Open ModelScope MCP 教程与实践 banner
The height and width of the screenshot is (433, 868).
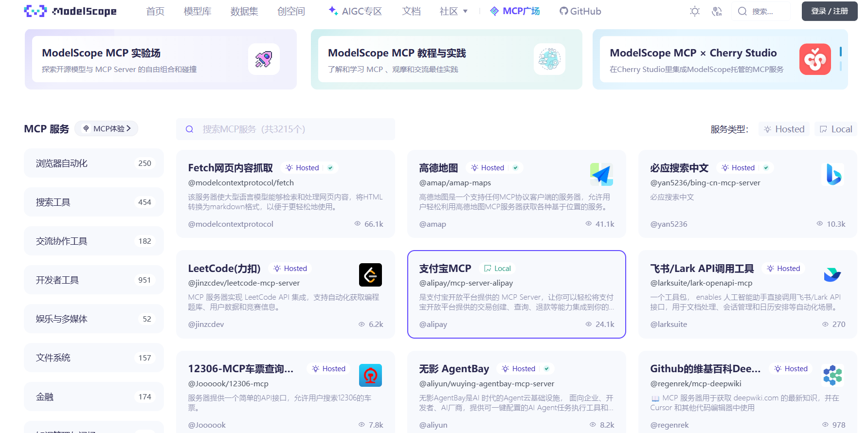click(447, 59)
